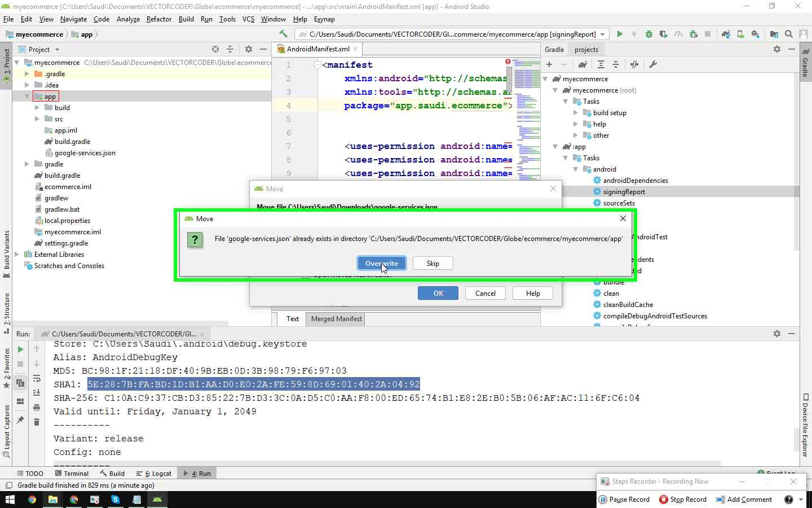
Task: Pin the Run tab icon
Action: 20,419
